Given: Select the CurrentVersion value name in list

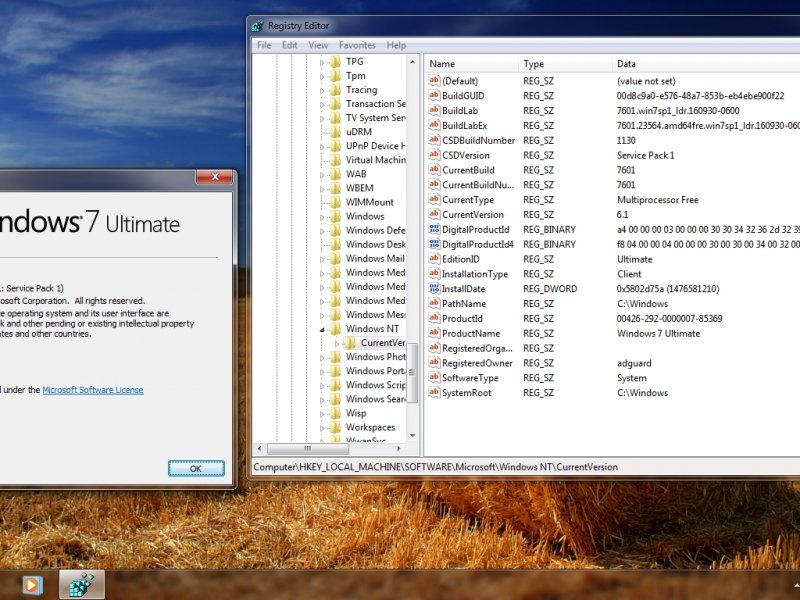Looking at the screenshot, I should point(472,214).
